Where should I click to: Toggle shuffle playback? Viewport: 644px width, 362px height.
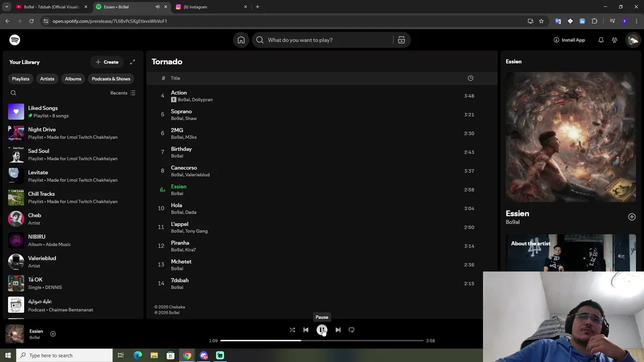[x=292, y=330]
